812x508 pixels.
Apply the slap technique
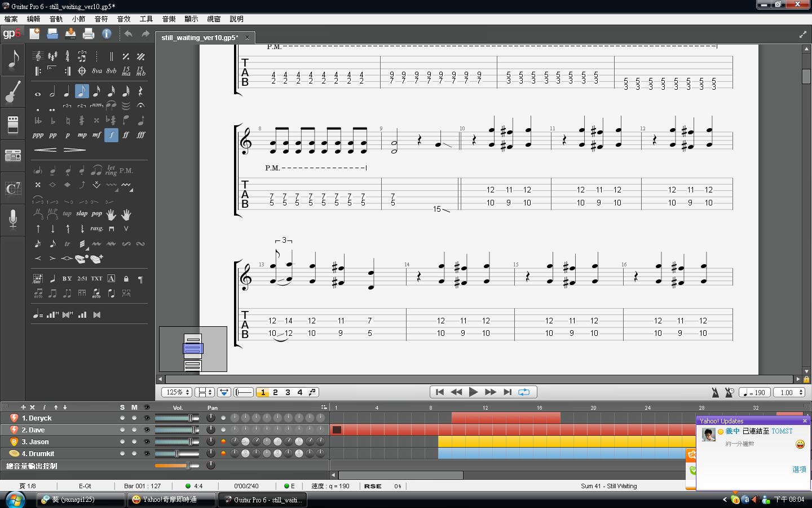pos(82,214)
